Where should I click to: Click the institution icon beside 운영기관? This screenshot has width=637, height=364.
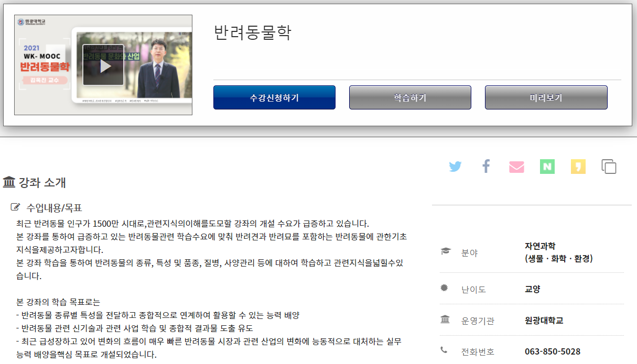(x=445, y=319)
